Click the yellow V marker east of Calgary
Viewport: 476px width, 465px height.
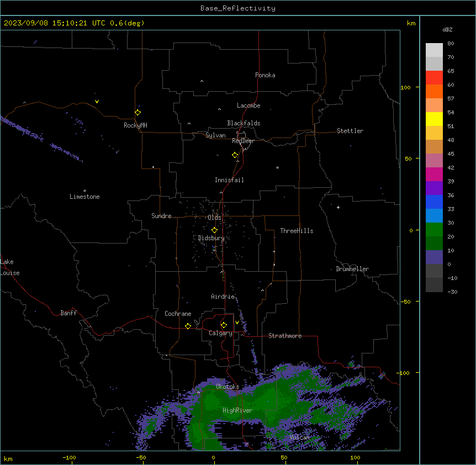pyautogui.click(x=237, y=323)
